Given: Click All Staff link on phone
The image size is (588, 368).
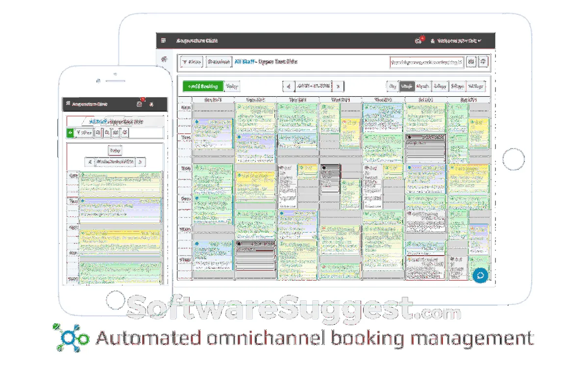Looking at the screenshot, I should point(98,122).
